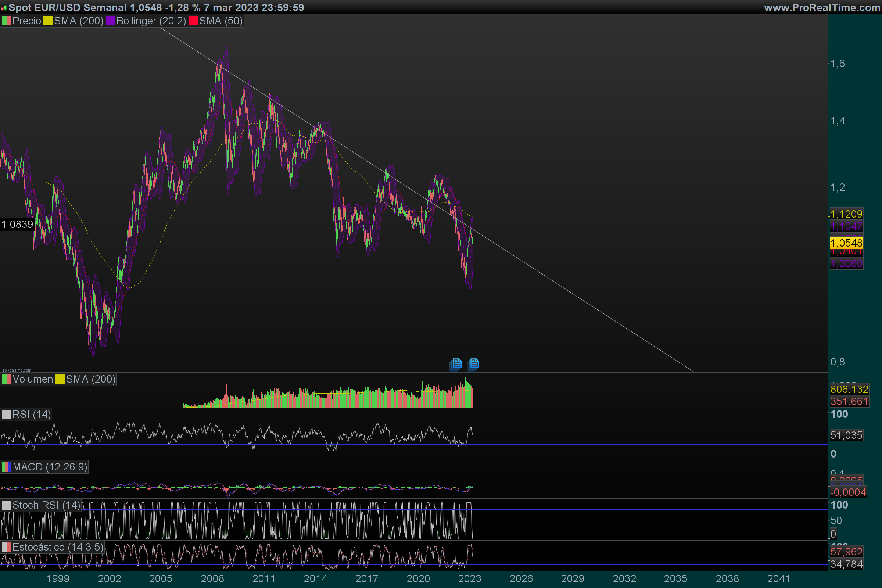This screenshot has width=882, height=588.
Task: Click the yellow SMA (200) price swatch
Action: pyautogui.click(x=48, y=21)
